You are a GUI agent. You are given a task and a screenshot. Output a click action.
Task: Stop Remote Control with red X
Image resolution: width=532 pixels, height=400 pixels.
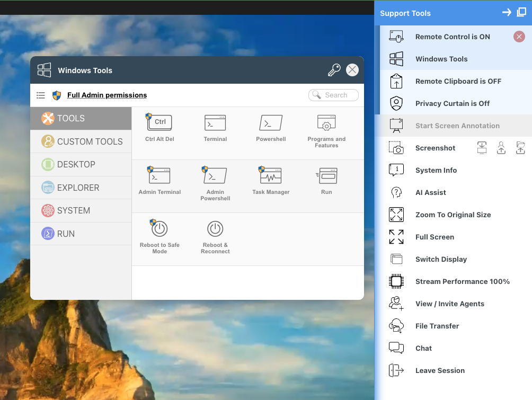click(x=518, y=37)
